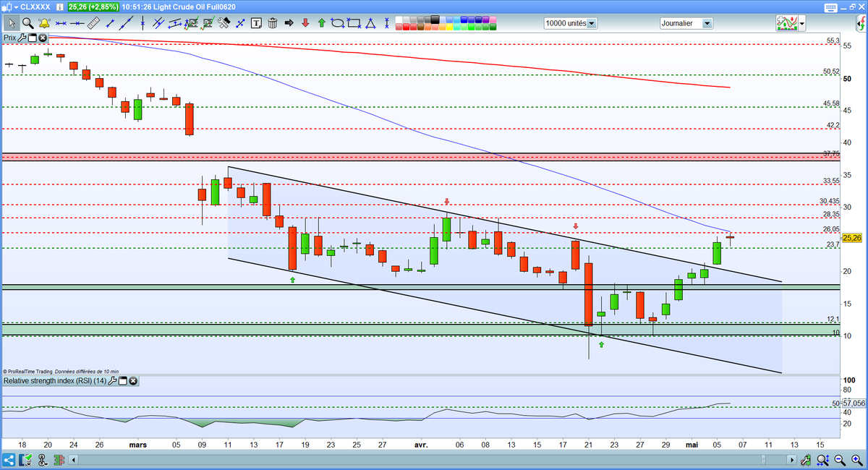Click the 50,52 price level label
Image resolution: width=868 pixels, height=470 pixels.
[x=831, y=72]
